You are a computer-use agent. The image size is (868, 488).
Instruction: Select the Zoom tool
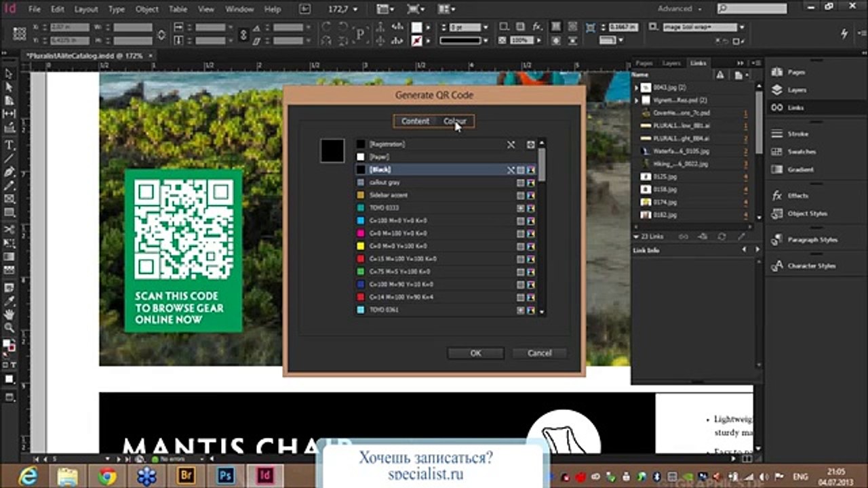[9, 327]
